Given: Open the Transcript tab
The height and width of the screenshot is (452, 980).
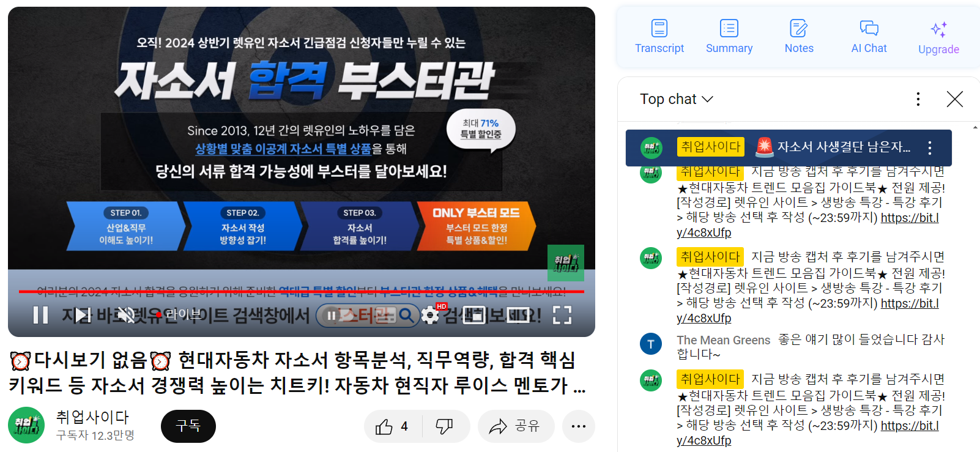Looking at the screenshot, I should pos(659,37).
